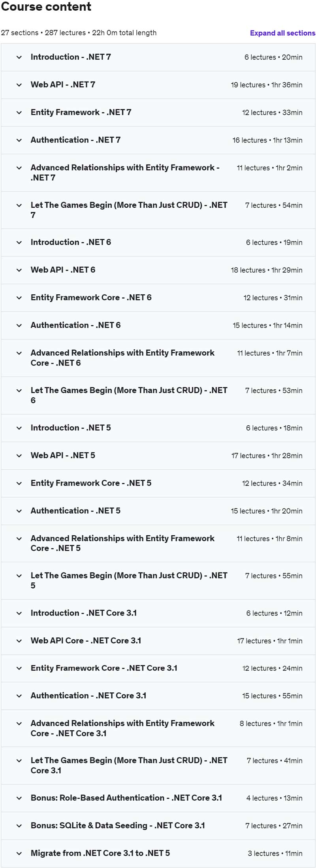Expand chevron for Web API - .NET 7
Viewport: 316px width, 868px height.
19,85
